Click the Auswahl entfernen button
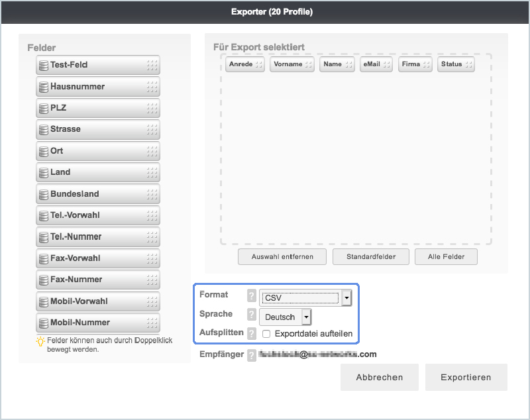The width and height of the screenshot is (530, 420). click(282, 256)
